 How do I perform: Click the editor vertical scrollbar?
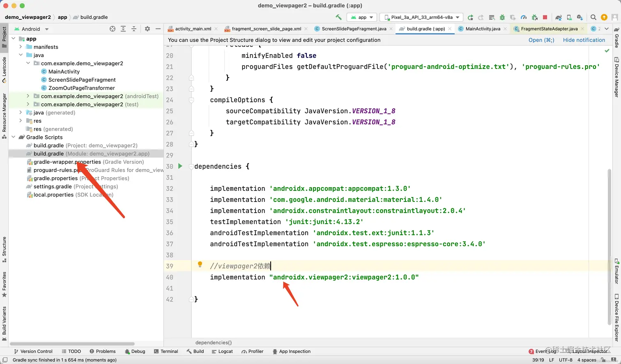pyautogui.click(x=609, y=246)
